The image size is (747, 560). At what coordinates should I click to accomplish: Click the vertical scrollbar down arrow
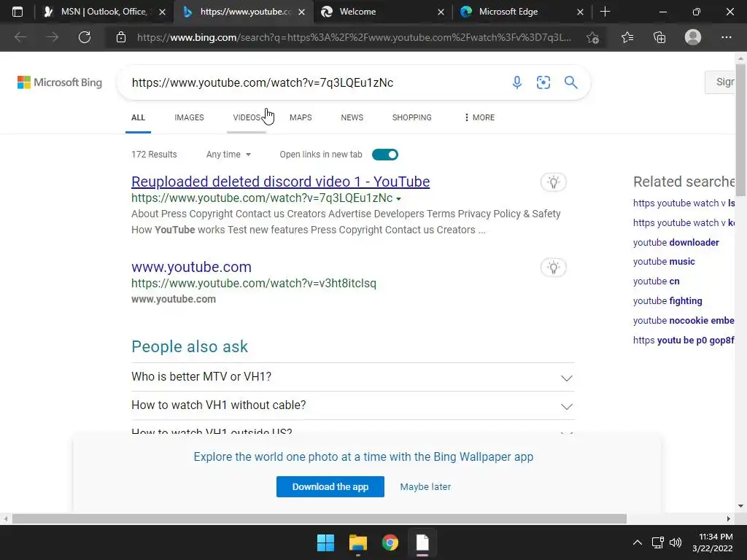pos(740,506)
